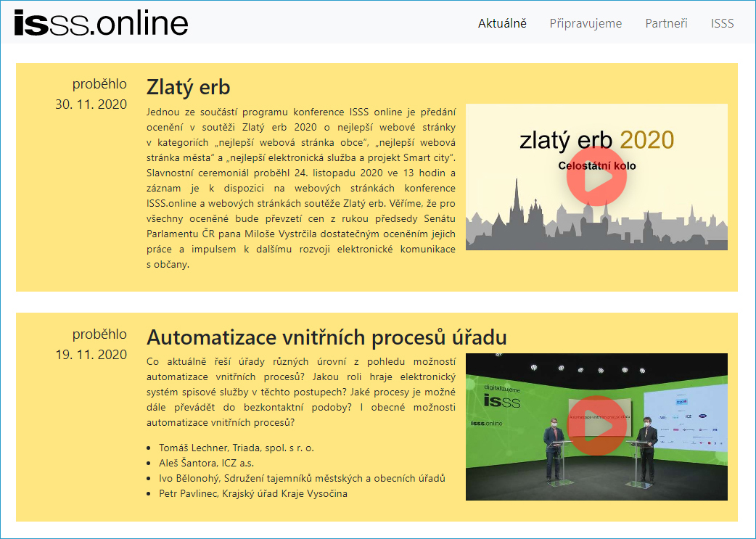The width and height of the screenshot is (756, 539).
Task: Select the date 30. 11. 2020
Action: (91, 104)
